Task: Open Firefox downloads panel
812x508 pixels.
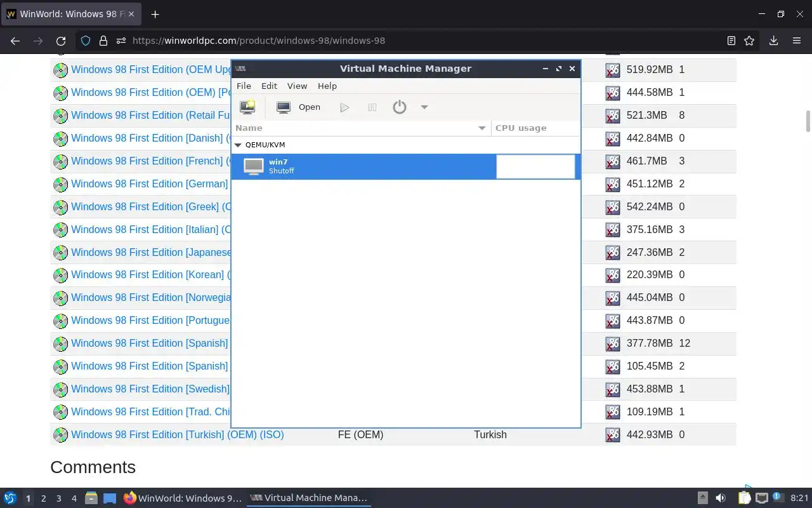Action: pos(773,41)
